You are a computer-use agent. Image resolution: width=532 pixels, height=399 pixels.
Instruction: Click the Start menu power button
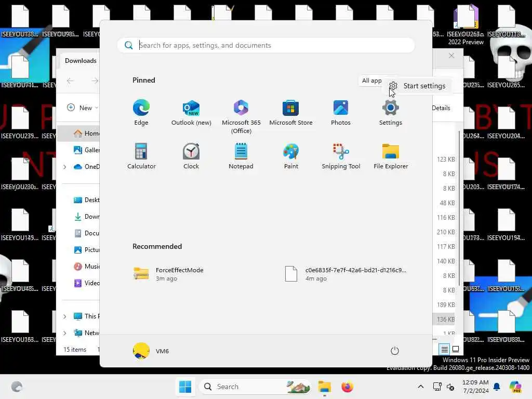[395, 351]
